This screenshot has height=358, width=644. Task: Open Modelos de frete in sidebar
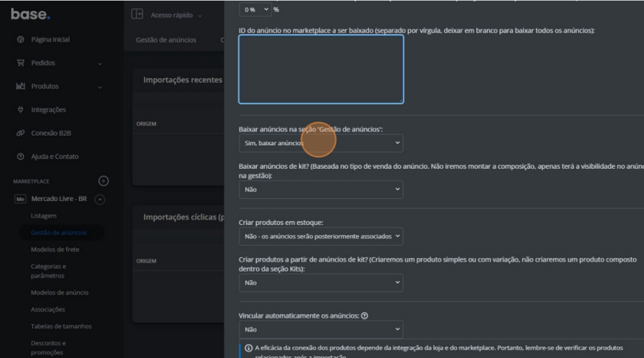point(55,249)
